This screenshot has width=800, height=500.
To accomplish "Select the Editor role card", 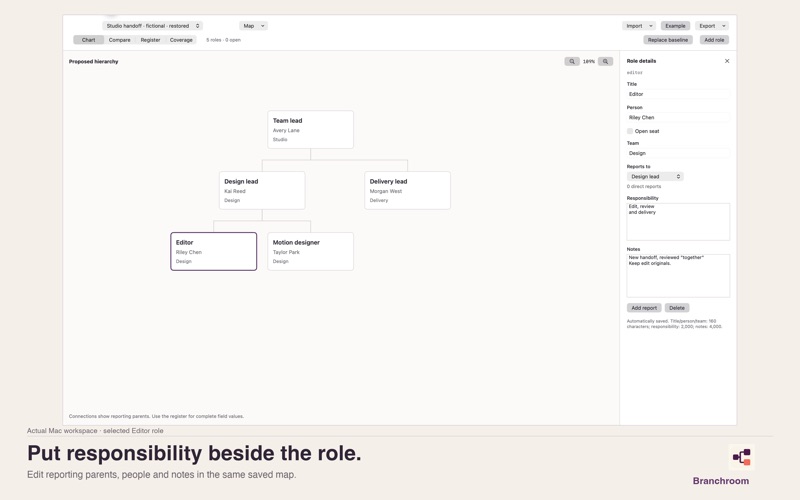I will pos(213,252).
